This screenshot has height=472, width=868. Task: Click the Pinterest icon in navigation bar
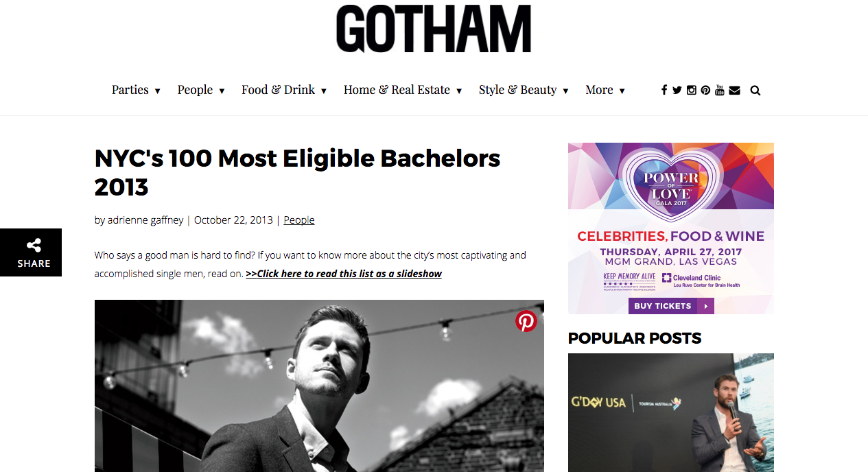705,90
